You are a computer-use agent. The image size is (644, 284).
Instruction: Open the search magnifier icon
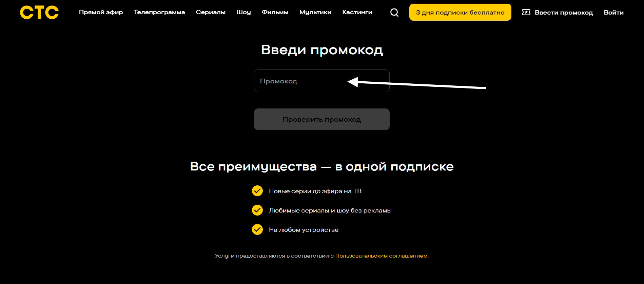point(394,13)
